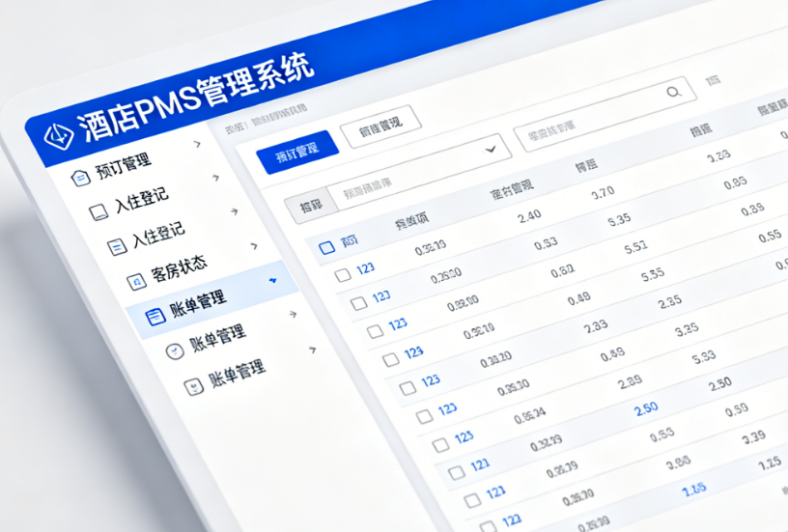Viewport: 788px width, 532px height.
Task: Tick the checkbox of the row with 5.51
Action: coord(375,331)
